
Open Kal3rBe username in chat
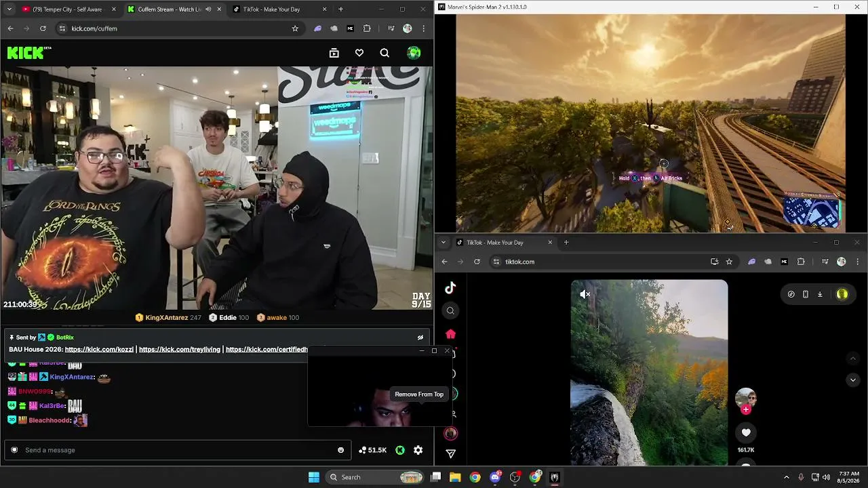coord(52,406)
